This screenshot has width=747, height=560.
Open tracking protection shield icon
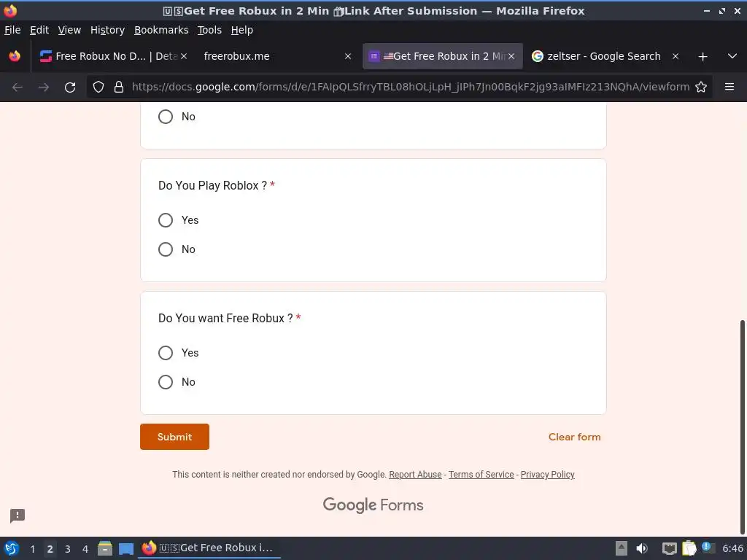[x=98, y=87]
